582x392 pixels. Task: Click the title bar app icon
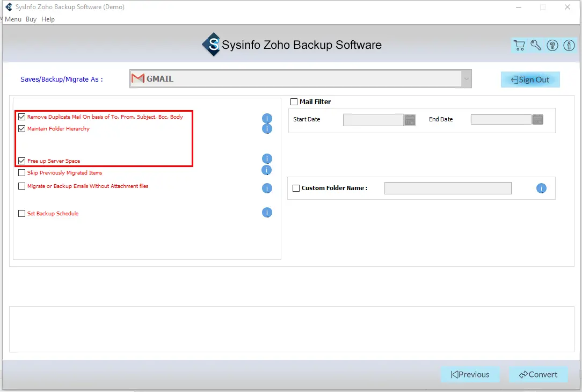[9, 7]
